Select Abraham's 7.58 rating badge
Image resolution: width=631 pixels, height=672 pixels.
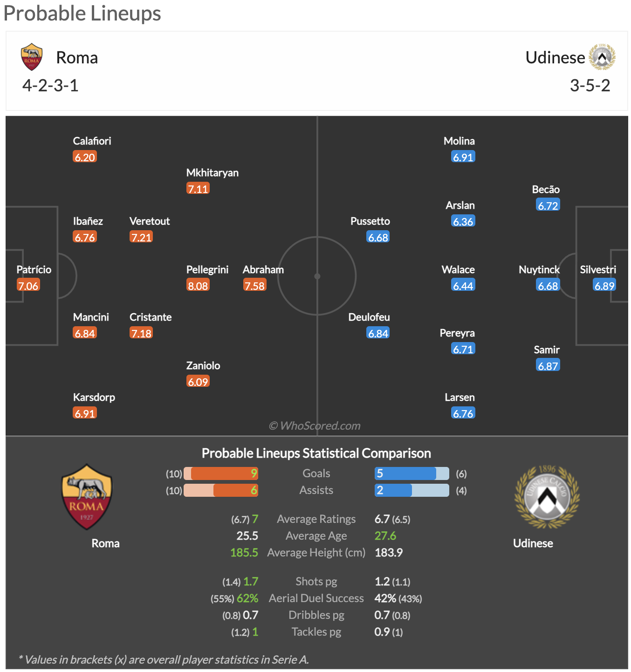[254, 286]
